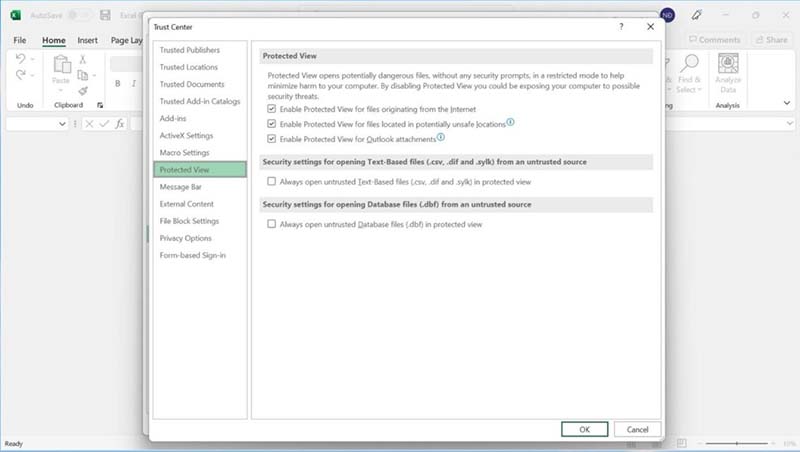
Task: Uncheck Protected View for Internet files
Action: [x=271, y=109]
